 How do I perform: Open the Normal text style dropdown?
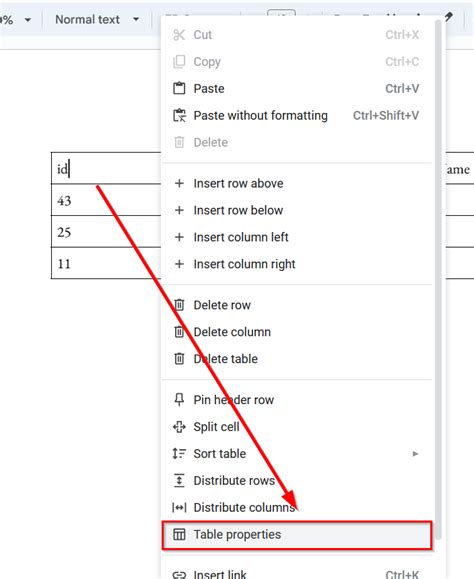coord(97,19)
